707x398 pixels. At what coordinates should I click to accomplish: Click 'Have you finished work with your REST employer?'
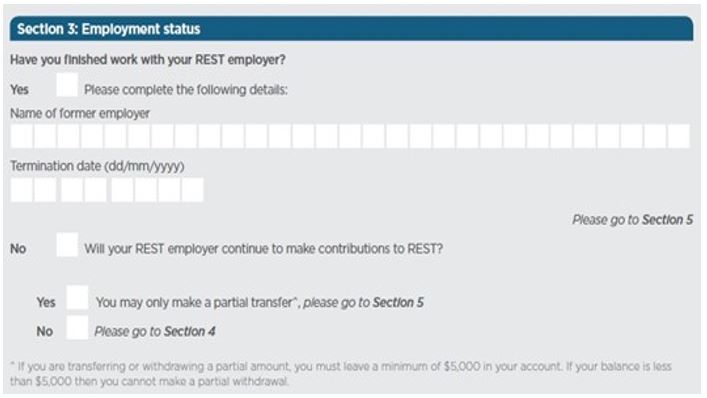click(x=148, y=60)
